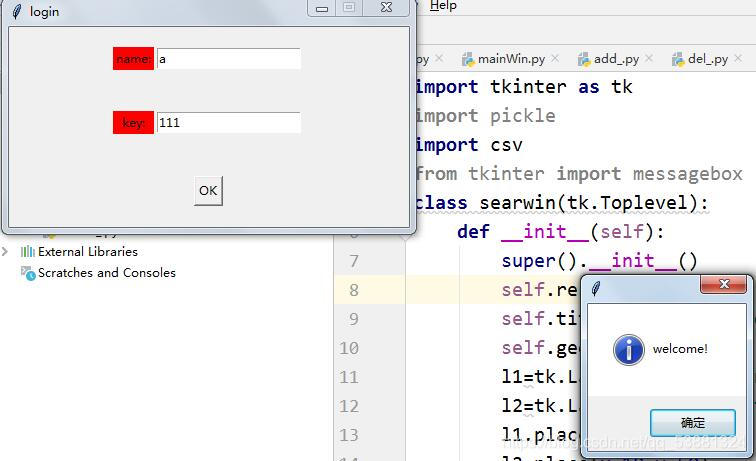Viewport: 756px width, 461px height.
Task: Close the del_.py tab
Action: coord(738,58)
